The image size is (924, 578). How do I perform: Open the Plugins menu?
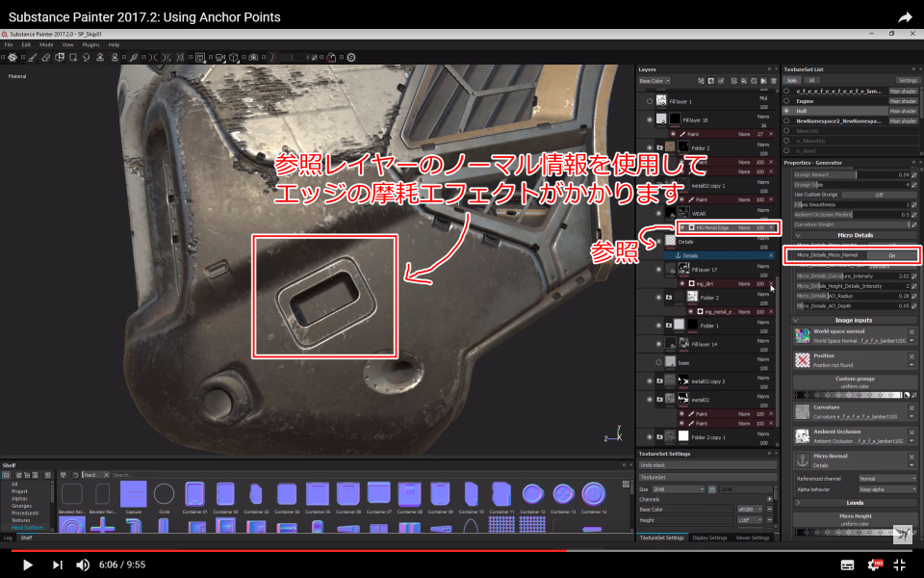tap(90, 45)
